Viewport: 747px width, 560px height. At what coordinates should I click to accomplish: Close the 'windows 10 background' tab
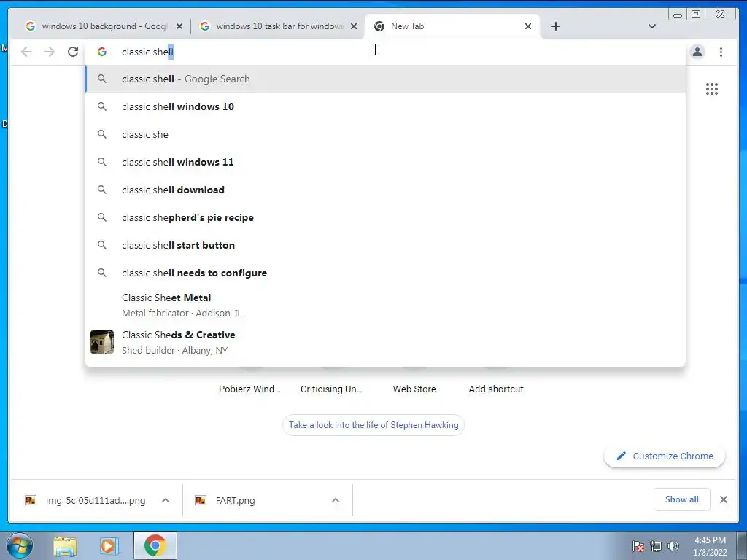pos(179,26)
